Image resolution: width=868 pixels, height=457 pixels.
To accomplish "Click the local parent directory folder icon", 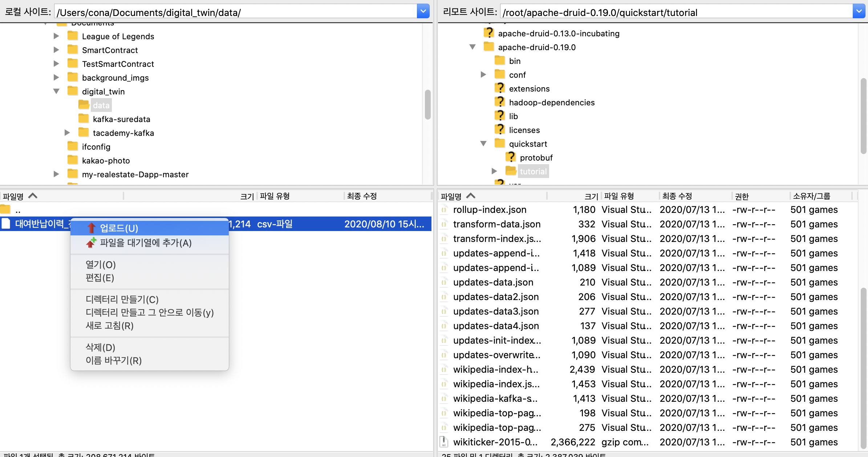I will (6, 210).
